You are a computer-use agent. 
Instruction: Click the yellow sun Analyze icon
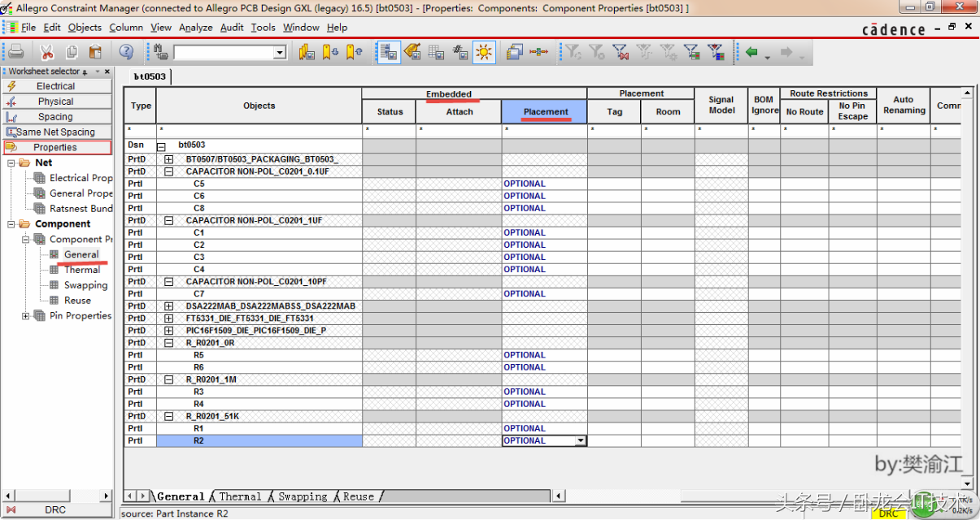(484, 52)
